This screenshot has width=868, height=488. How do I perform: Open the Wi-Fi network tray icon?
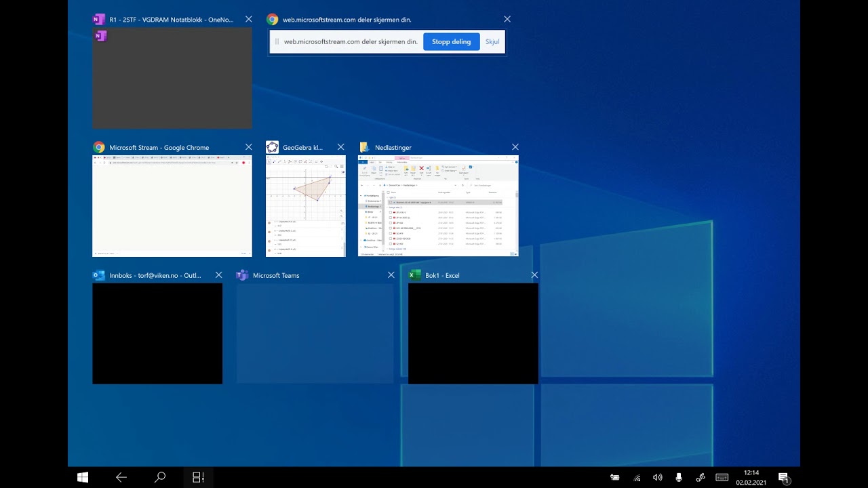click(637, 478)
